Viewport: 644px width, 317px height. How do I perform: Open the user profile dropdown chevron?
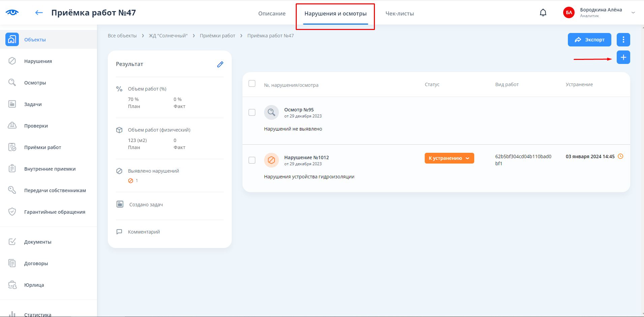[x=633, y=13]
